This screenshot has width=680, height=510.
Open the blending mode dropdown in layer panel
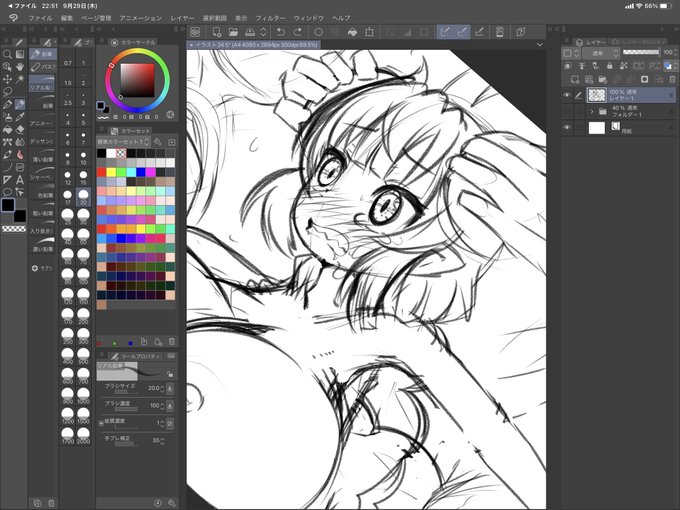(600, 53)
